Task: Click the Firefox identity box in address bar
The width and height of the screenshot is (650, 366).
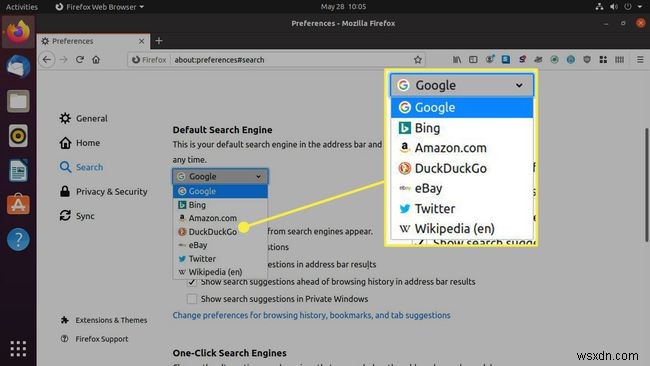Action: click(x=149, y=60)
